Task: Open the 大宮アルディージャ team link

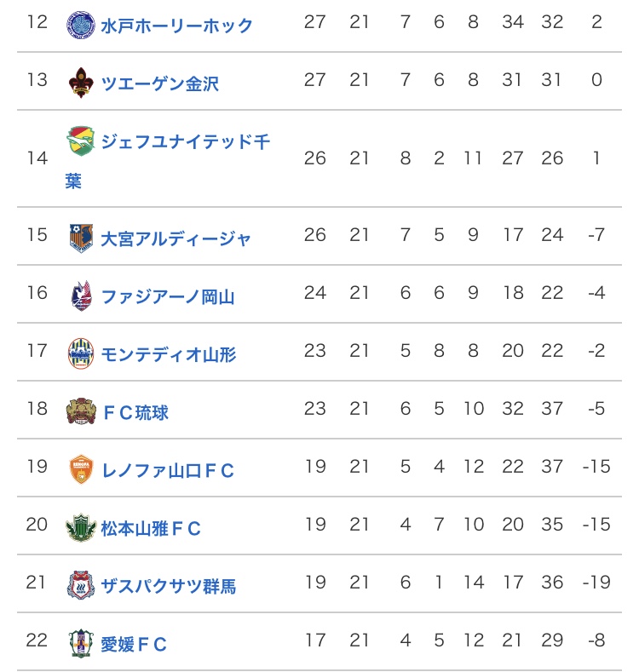Action: [176, 238]
